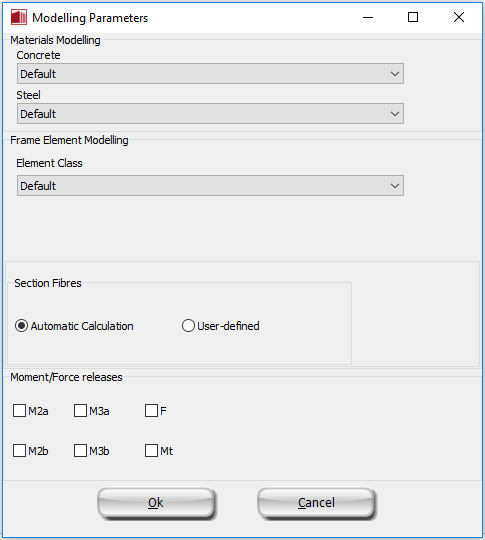Click the Steel dropdown chevron arrow
The height and width of the screenshot is (540, 485).
tap(395, 114)
